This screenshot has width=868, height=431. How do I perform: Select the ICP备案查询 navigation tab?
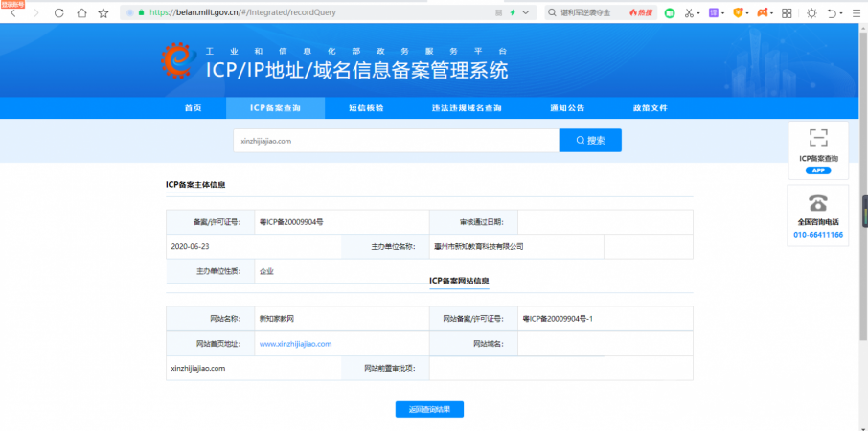275,108
